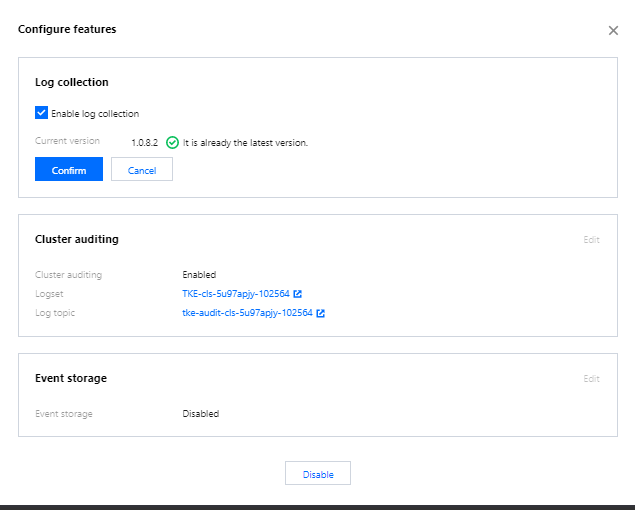Click the Enabled status of Cluster auditing
The height and width of the screenshot is (510, 635).
199,275
